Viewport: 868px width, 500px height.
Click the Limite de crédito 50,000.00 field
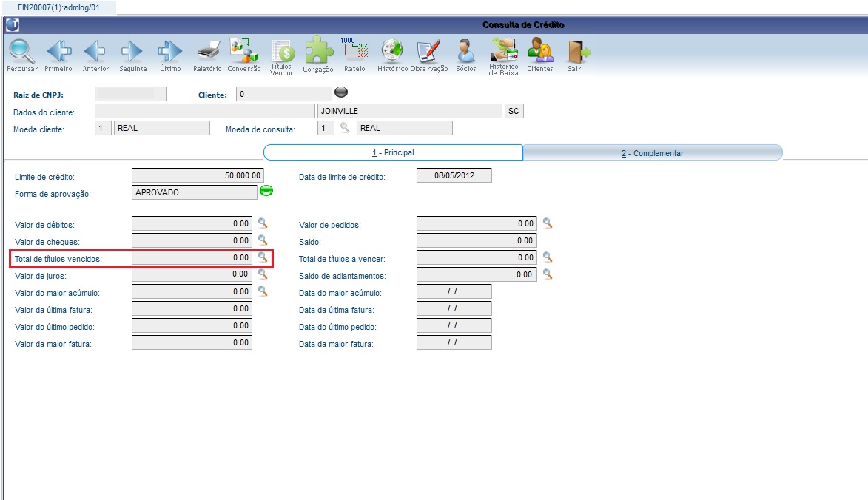[x=198, y=175]
